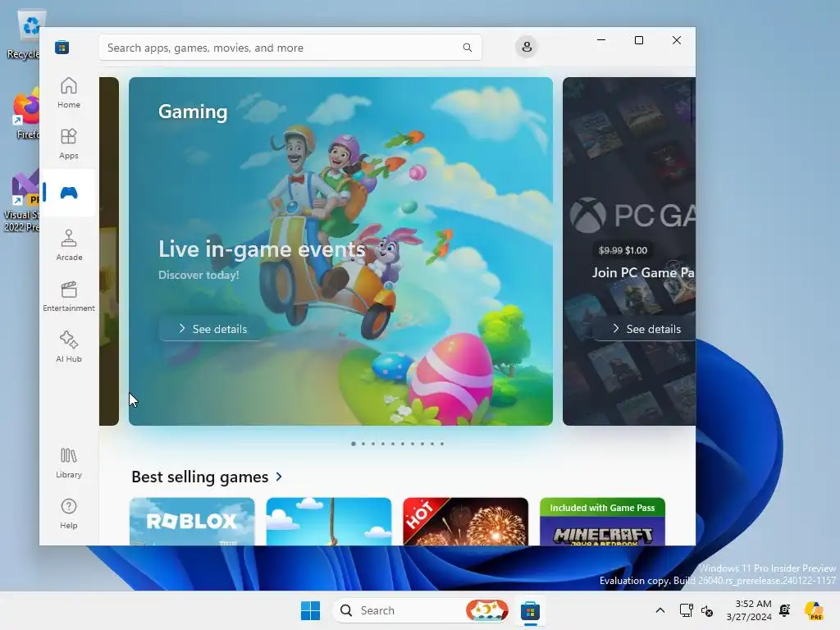
Task: Show the previous partially visible carousel banner
Action: pyautogui.click(x=109, y=251)
